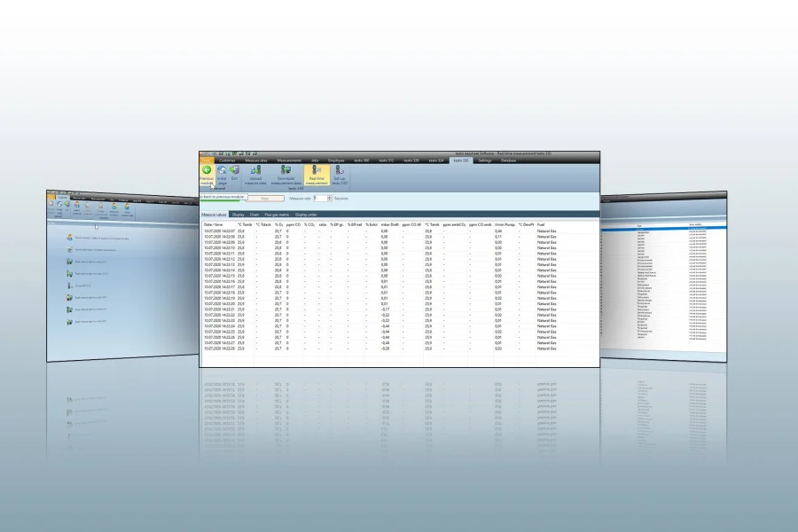
Task: Open the Measure sites ribbon tab
Action: pos(256,160)
